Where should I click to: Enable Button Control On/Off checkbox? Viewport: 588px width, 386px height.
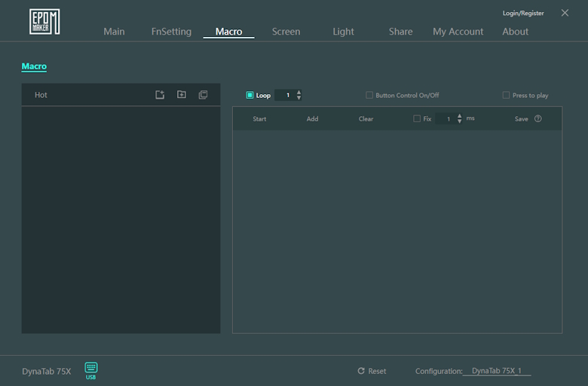pyautogui.click(x=369, y=95)
